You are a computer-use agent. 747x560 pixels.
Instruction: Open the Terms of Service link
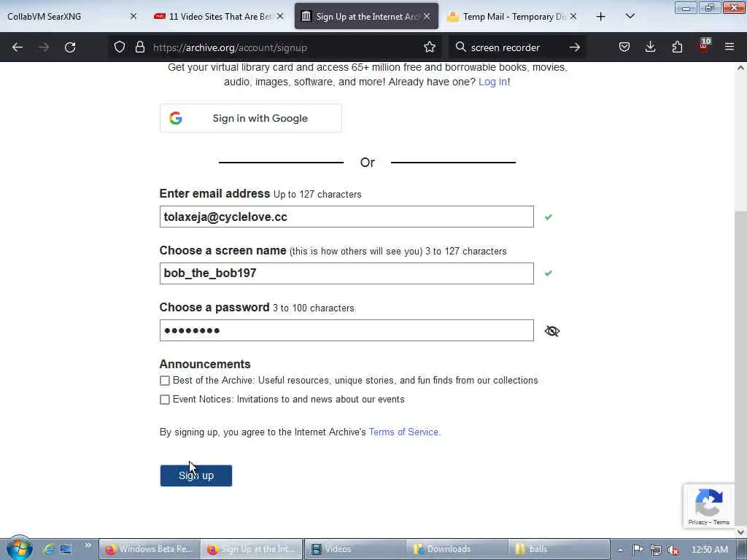pos(403,432)
